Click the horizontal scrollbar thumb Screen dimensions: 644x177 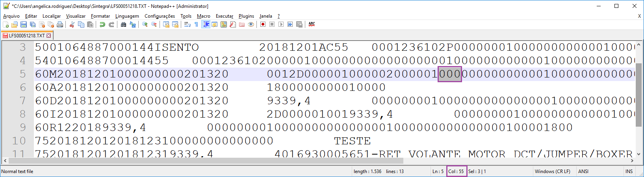point(206,160)
